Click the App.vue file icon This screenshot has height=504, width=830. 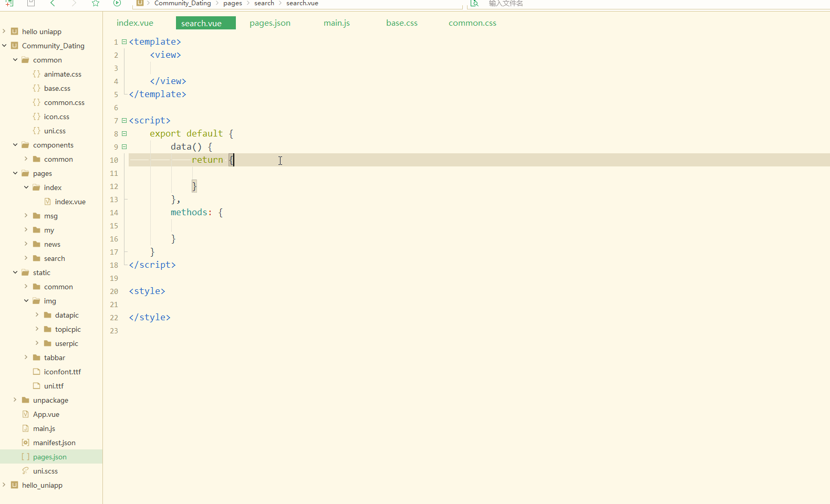[25, 414]
